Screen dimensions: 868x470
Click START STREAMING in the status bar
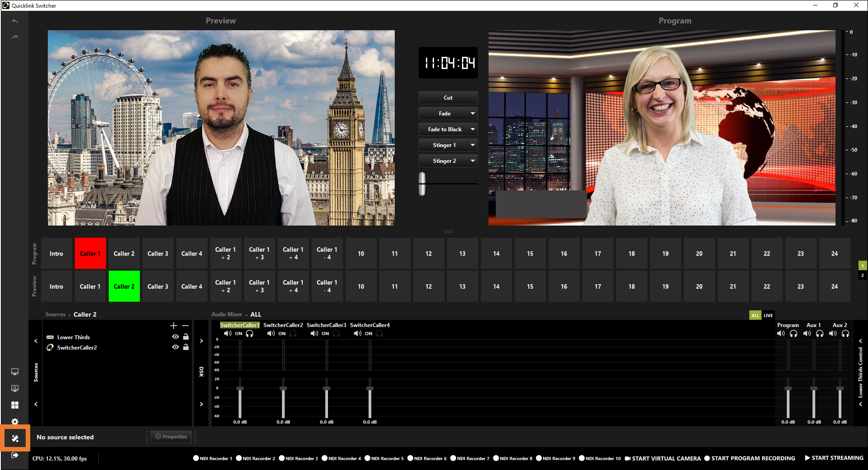point(834,458)
